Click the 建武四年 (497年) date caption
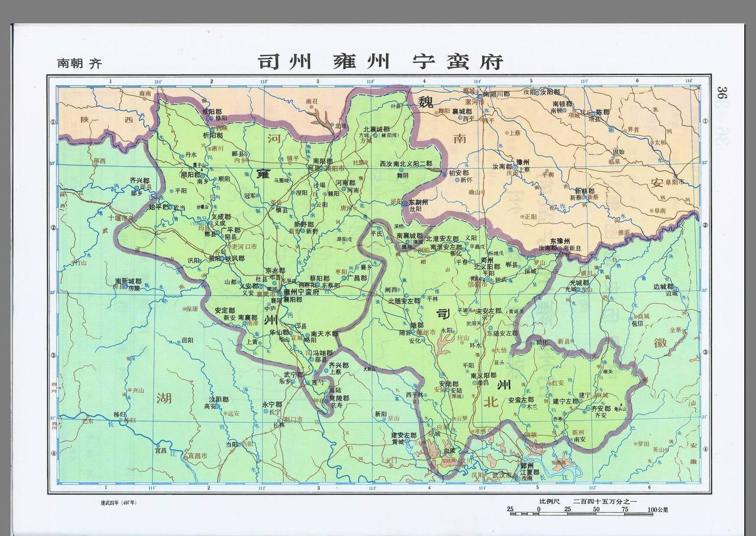 point(118,503)
